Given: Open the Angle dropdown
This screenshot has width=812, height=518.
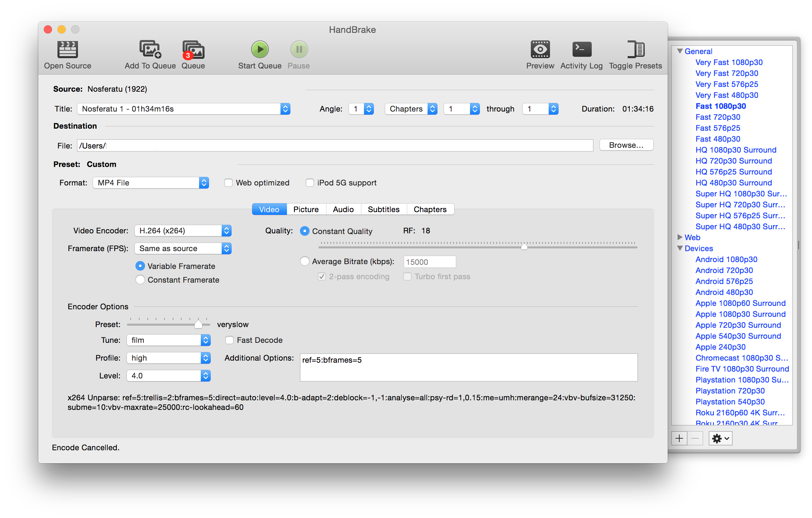Looking at the screenshot, I should 361,109.
